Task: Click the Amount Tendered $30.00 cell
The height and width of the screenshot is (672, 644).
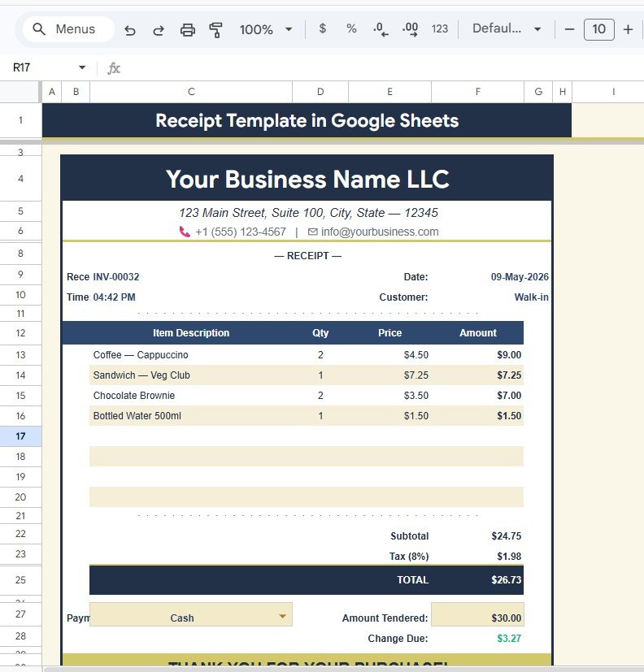Action: tap(477, 615)
